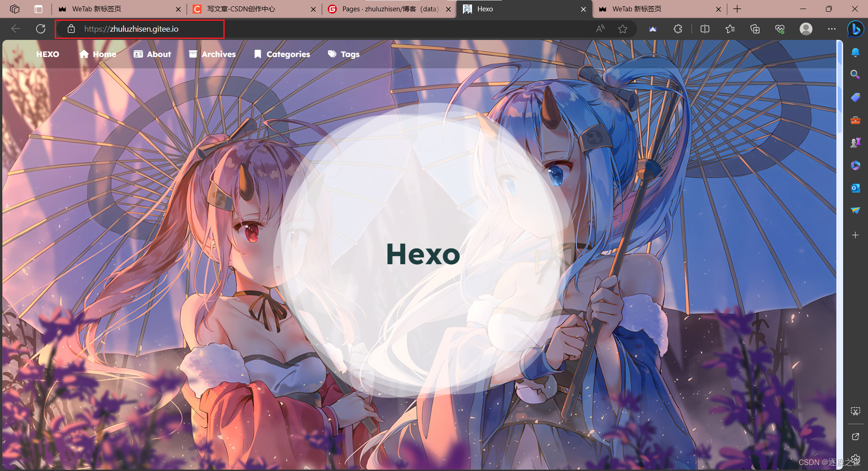868x471 pixels.
Task: Open the Tab actions menu icon
Action: pyautogui.click(x=38, y=9)
